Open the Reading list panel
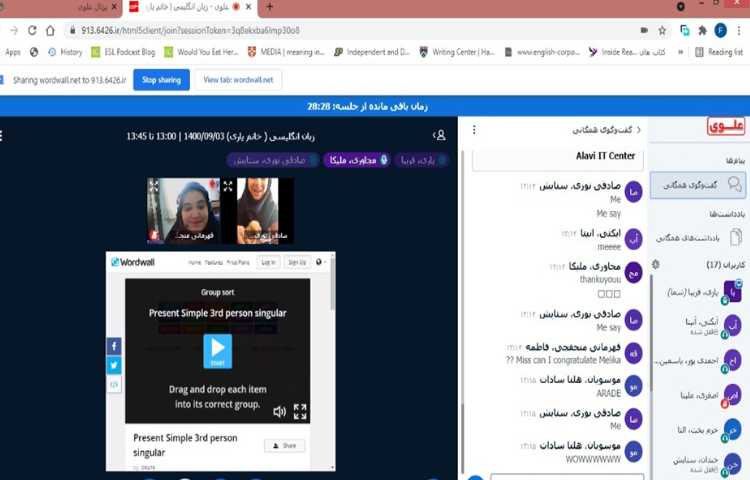This screenshot has width=750, height=480. (x=719, y=52)
